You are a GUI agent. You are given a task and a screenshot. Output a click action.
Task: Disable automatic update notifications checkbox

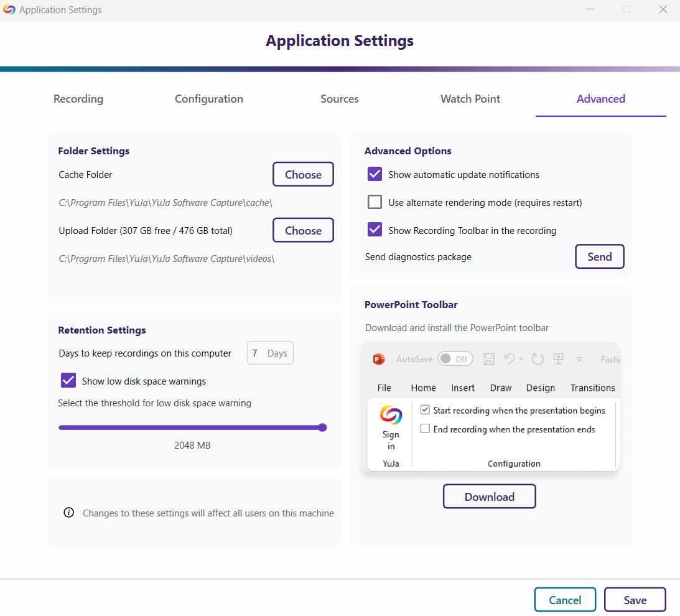[x=375, y=174]
